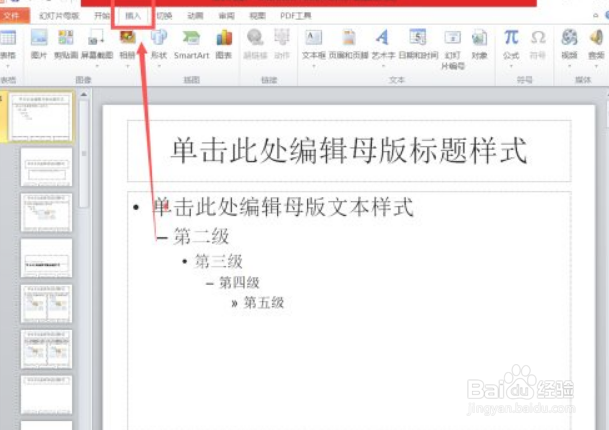Click the 表格 (Table) icon
The image size is (609, 430).
click(8, 38)
